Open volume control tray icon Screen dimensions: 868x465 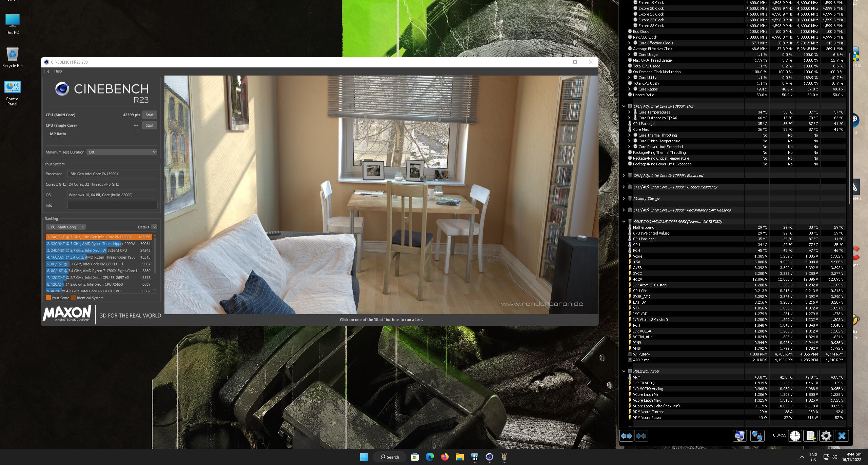834,457
